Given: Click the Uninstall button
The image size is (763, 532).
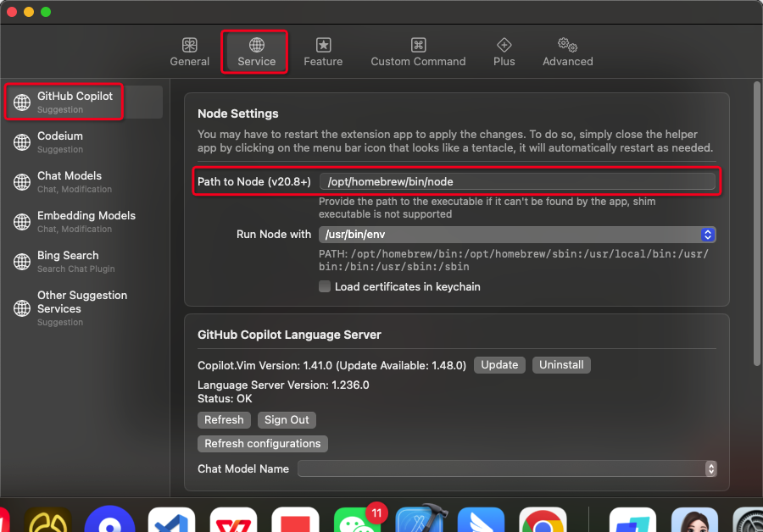Looking at the screenshot, I should tap(561, 365).
